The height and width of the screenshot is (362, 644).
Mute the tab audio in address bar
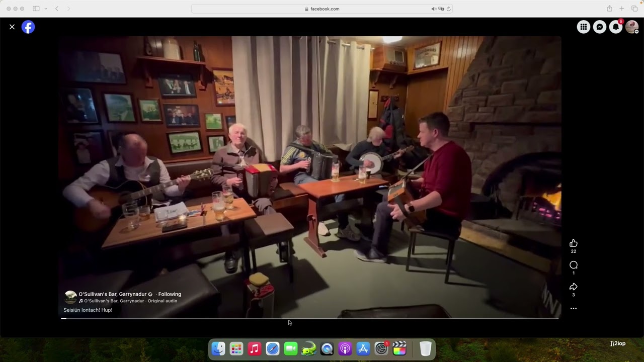tap(434, 9)
